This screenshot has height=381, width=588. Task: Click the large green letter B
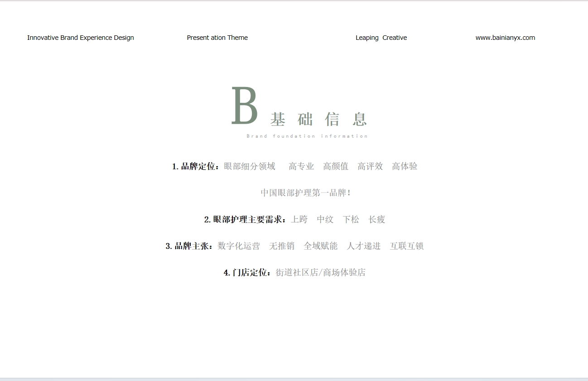click(245, 106)
